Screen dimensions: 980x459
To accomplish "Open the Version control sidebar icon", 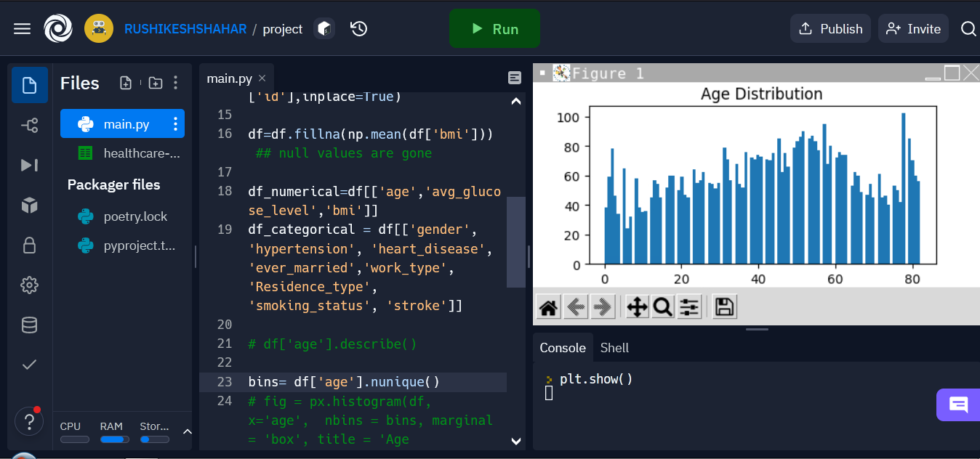I will [x=30, y=126].
